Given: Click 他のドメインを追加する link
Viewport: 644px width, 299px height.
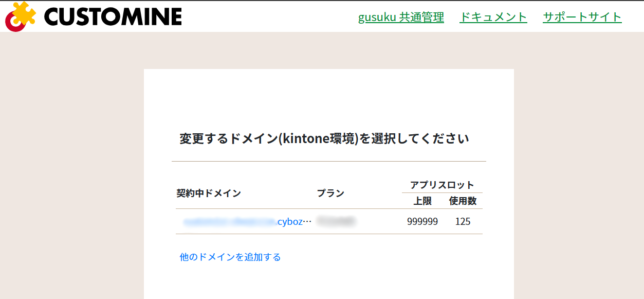Looking at the screenshot, I should [x=230, y=257].
